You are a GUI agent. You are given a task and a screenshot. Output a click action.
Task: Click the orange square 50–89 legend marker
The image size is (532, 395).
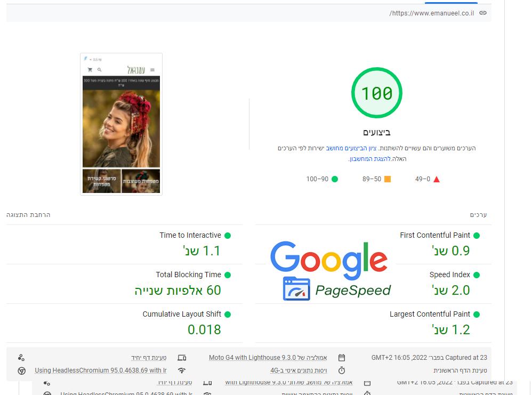coord(388,179)
